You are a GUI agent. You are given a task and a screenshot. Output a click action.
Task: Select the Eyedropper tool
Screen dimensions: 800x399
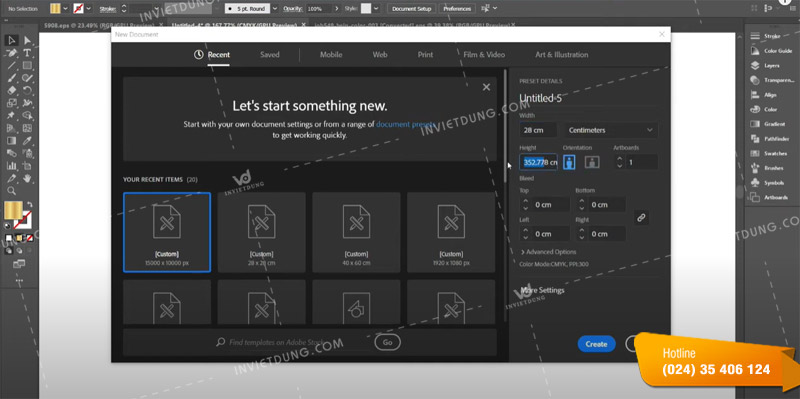27,140
